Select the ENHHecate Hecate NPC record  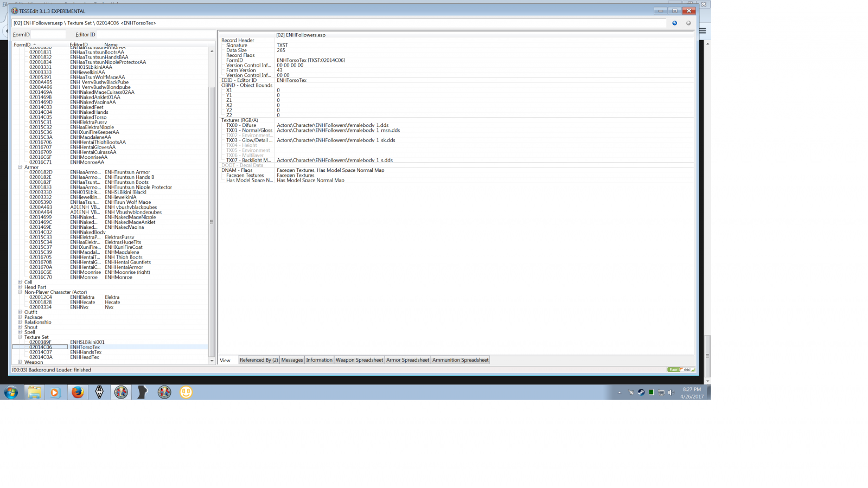coord(110,302)
